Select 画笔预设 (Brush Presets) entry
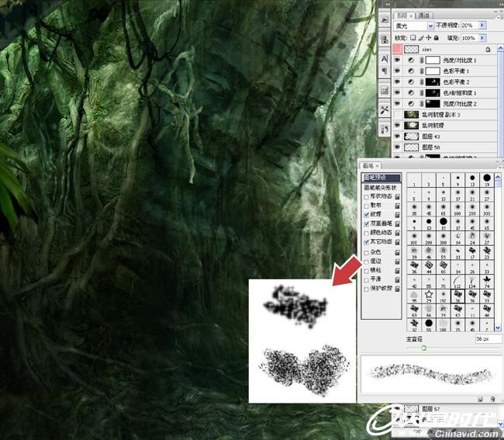The width and height of the screenshot is (504, 440). tap(381, 178)
